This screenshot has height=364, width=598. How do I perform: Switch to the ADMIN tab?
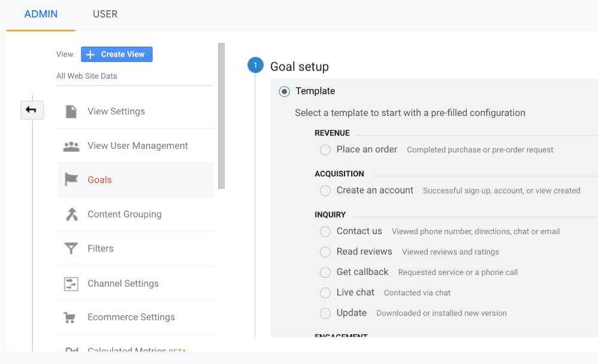click(x=41, y=14)
